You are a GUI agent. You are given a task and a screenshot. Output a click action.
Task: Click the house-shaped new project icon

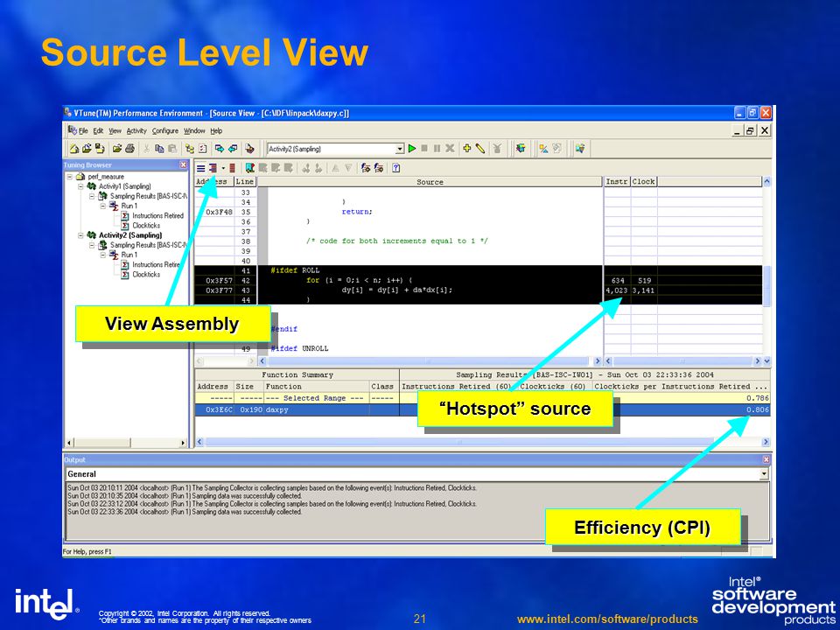74,149
